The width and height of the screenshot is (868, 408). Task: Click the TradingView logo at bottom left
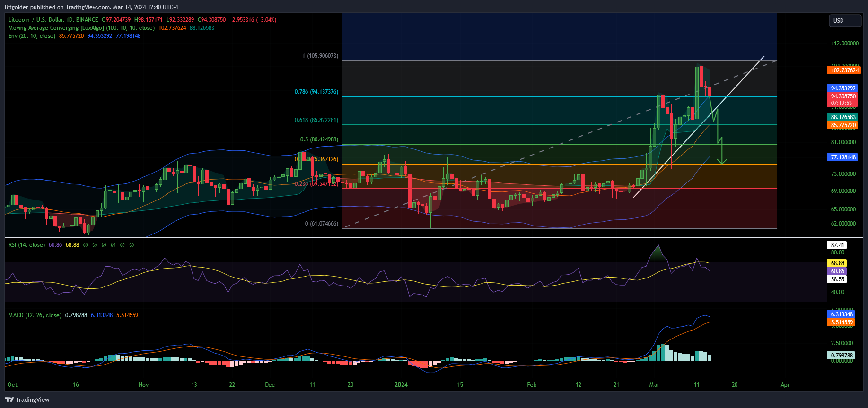(x=27, y=399)
